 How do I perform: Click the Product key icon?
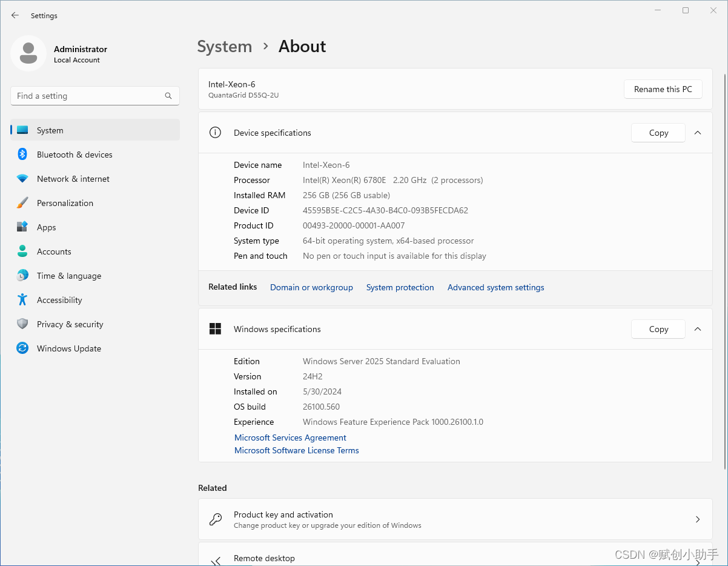(215, 519)
